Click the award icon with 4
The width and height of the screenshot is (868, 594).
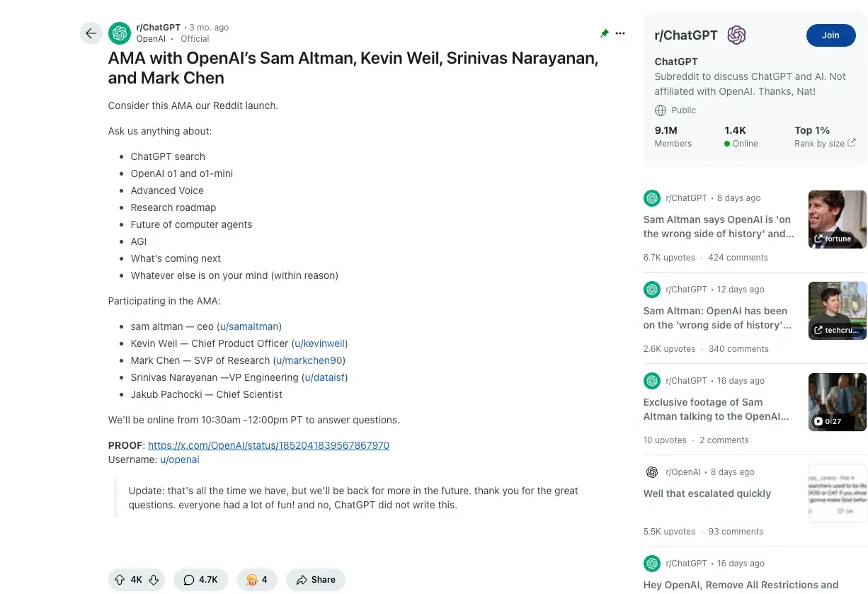(256, 580)
